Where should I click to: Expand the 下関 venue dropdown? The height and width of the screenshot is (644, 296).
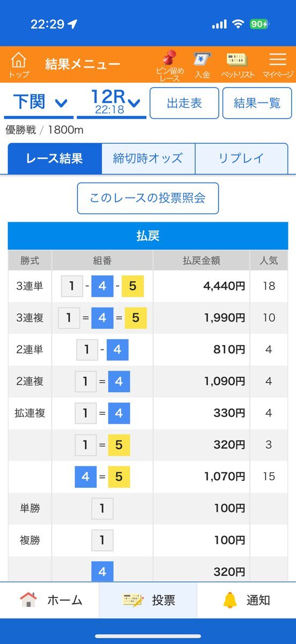pyautogui.click(x=39, y=103)
